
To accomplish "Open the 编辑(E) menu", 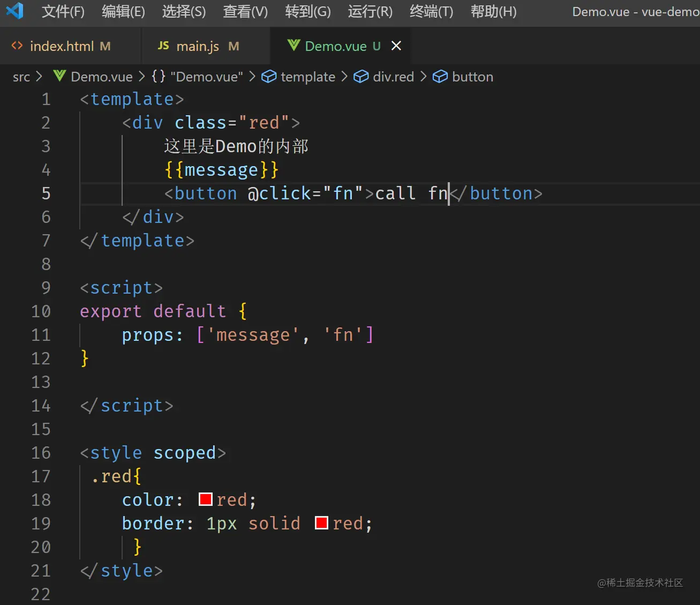I will click(x=123, y=11).
